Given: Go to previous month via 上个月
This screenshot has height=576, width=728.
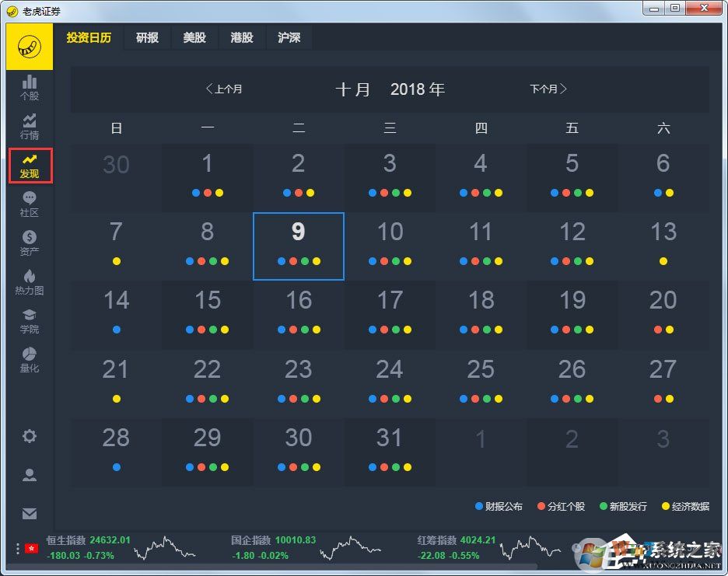Looking at the screenshot, I should tap(224, 89).
